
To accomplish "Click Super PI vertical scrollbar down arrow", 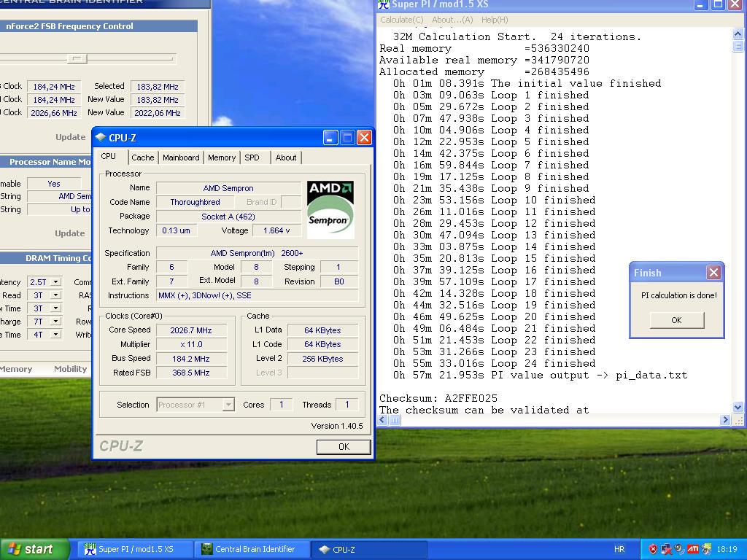I will 738,407.
